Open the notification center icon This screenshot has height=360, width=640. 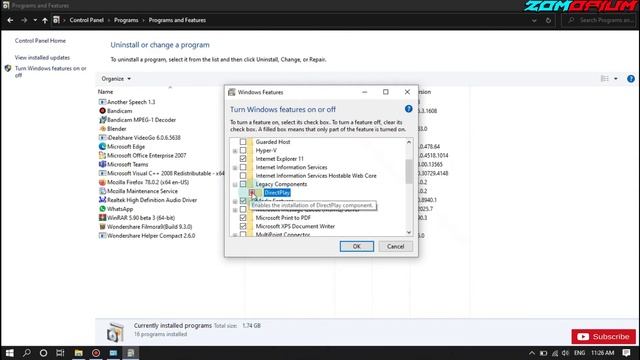coord(627,353)
